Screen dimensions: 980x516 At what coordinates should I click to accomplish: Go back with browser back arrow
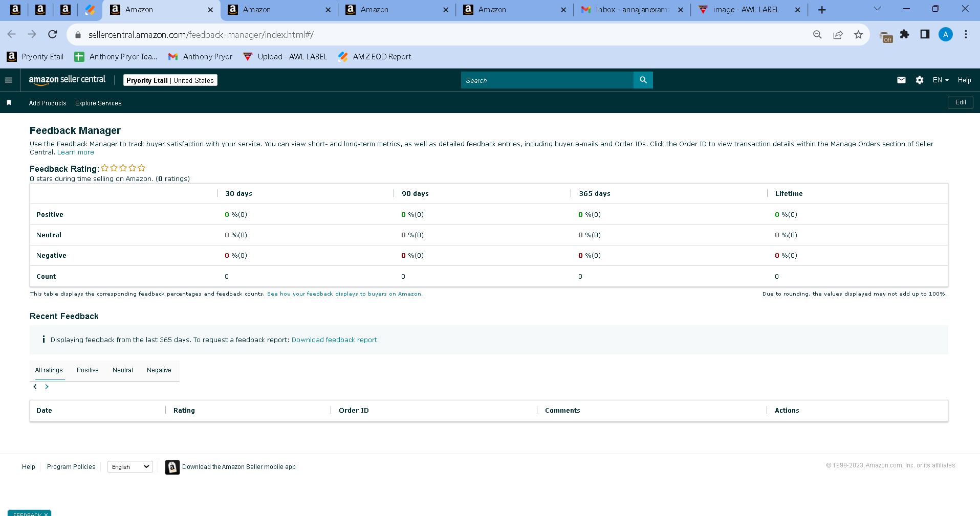pos(12,34)
